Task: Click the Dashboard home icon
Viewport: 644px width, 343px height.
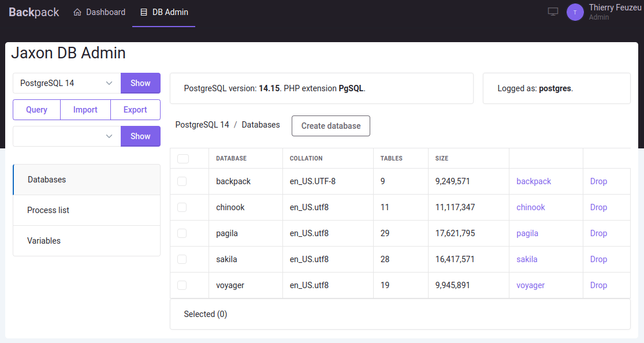Action: click(77, 12)
